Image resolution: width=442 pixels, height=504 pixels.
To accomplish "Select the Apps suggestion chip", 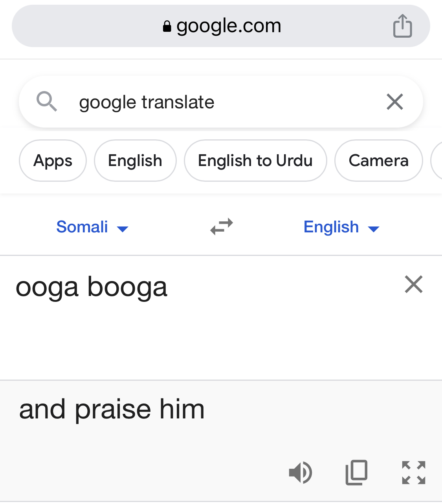I will [x=53, y=161].
